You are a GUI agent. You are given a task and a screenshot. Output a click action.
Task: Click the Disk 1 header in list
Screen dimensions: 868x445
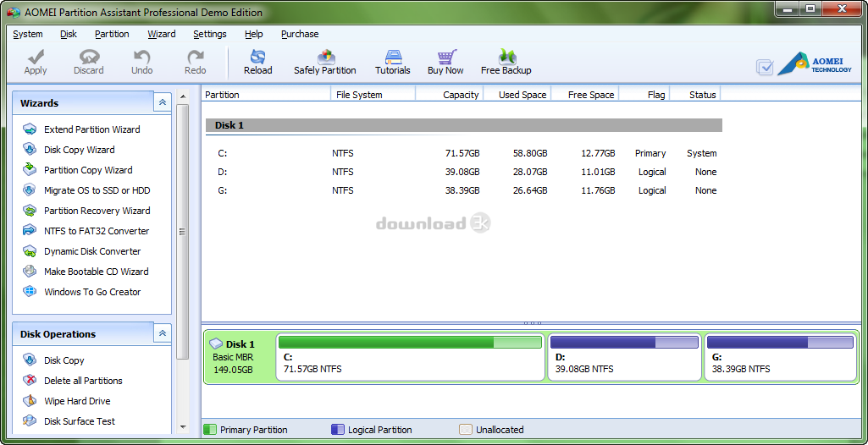coord(464,125)
